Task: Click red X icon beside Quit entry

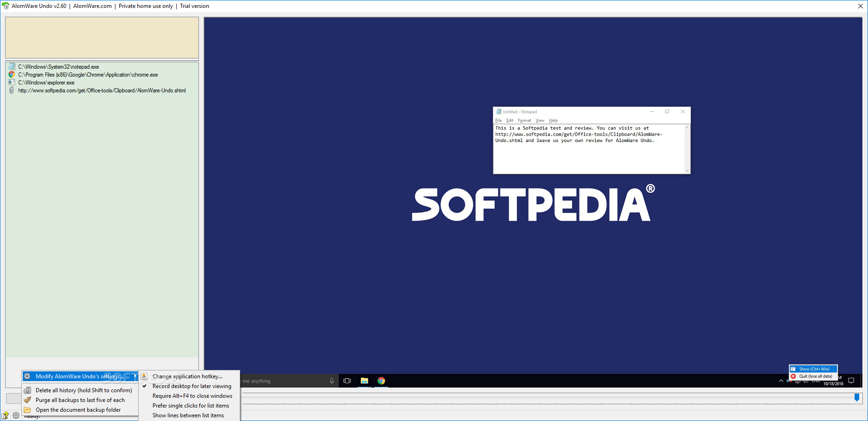Action: (x=793, y=376)
